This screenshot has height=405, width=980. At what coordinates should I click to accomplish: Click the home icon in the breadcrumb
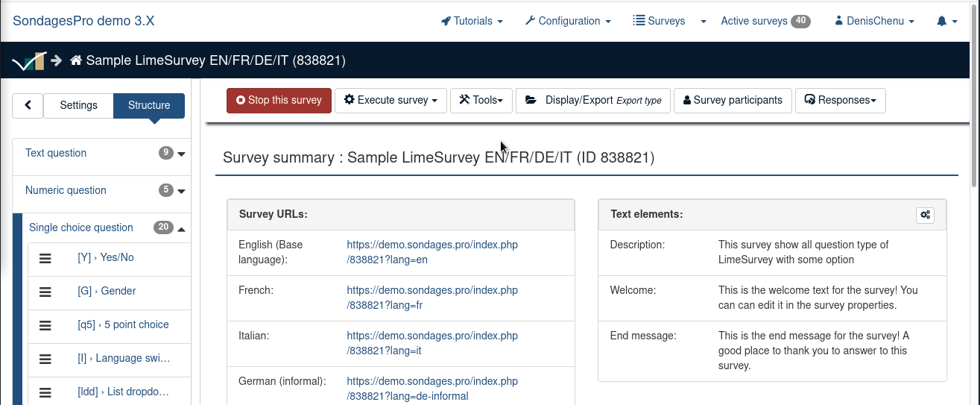[75, 60]
